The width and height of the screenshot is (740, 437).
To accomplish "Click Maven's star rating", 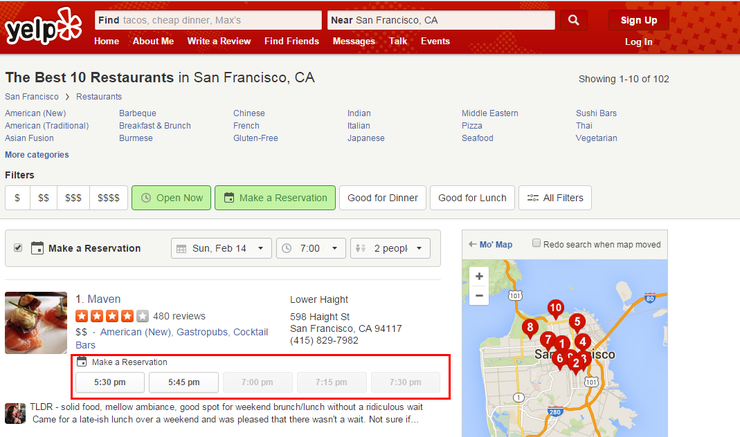I will (112, 316).
